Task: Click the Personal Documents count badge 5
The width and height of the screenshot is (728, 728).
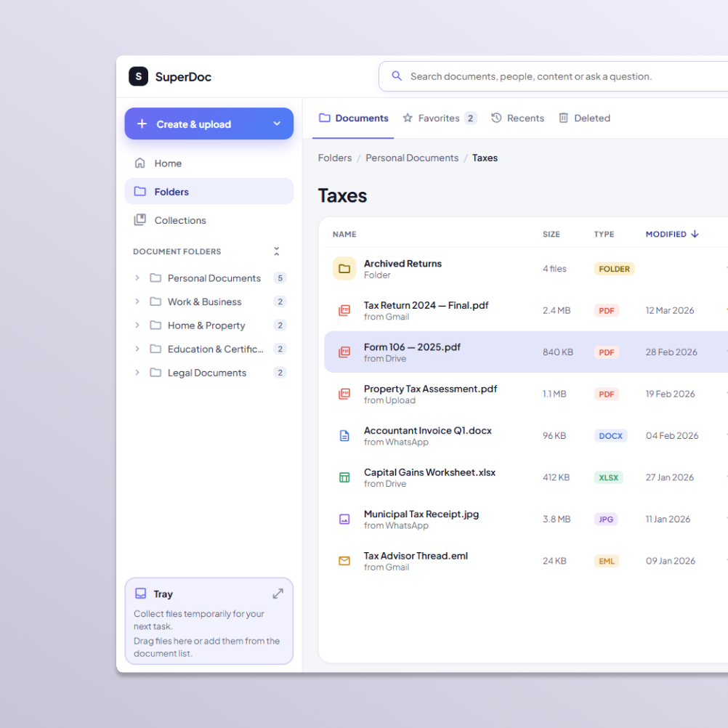Action: [x=280, y=278]
